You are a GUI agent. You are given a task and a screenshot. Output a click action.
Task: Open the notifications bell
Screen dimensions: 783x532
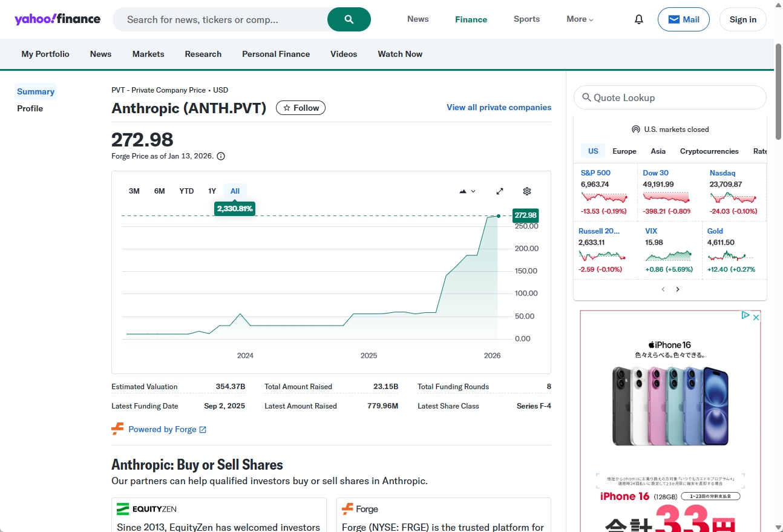point(639,19)
